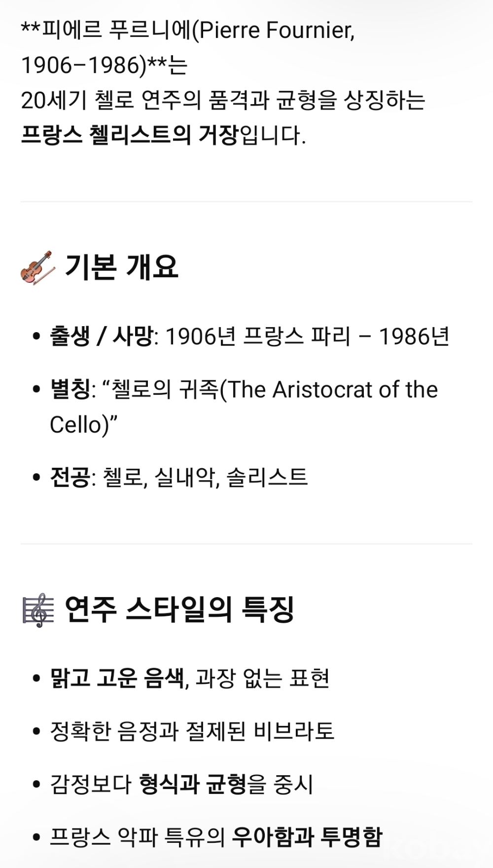
Task: Select the bold 프랑스 첼리스트의 거장 phrase
Action: [130, 135]
